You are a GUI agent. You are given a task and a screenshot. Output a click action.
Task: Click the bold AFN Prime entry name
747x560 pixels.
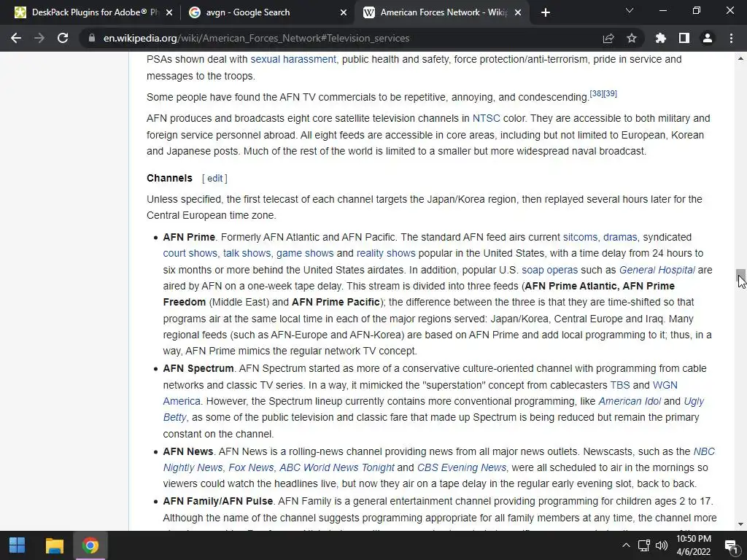tap(189, 237)
